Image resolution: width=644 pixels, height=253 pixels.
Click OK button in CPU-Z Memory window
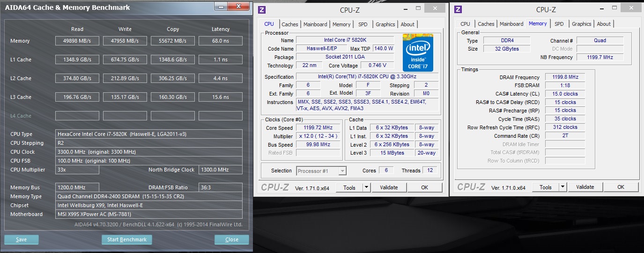621,187
